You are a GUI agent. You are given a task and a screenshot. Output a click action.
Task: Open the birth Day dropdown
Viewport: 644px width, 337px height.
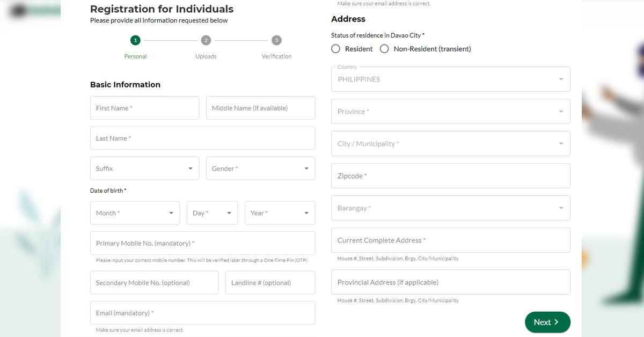(212, 213)
